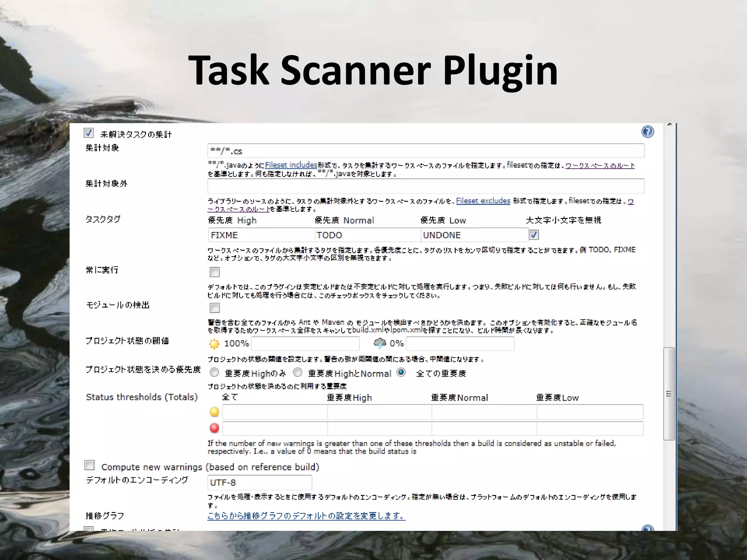Check Compute new warnings checkbox
This screenshot has height=560, width=747.
89,465
